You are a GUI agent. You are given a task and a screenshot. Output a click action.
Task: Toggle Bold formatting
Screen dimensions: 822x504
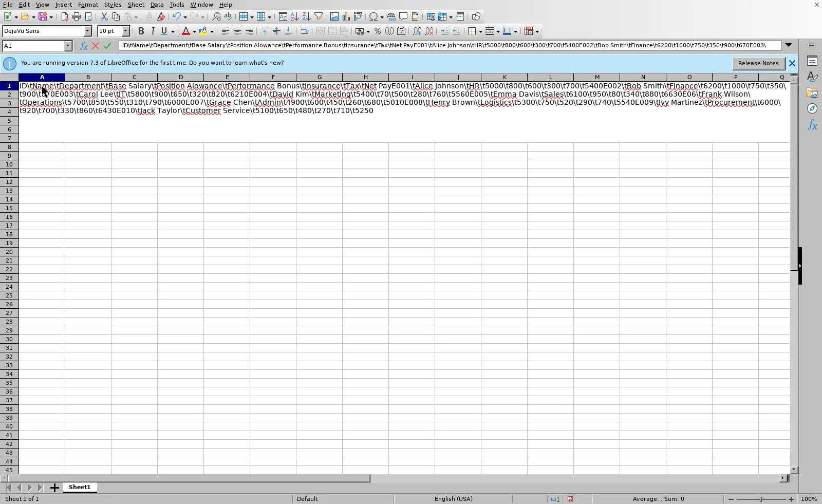point(141,31)
